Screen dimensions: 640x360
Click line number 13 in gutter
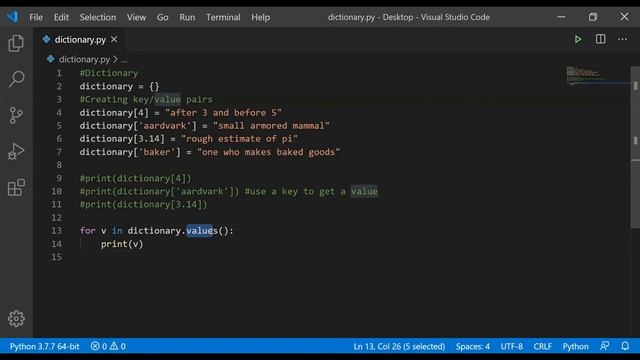(x=56, y=231)
